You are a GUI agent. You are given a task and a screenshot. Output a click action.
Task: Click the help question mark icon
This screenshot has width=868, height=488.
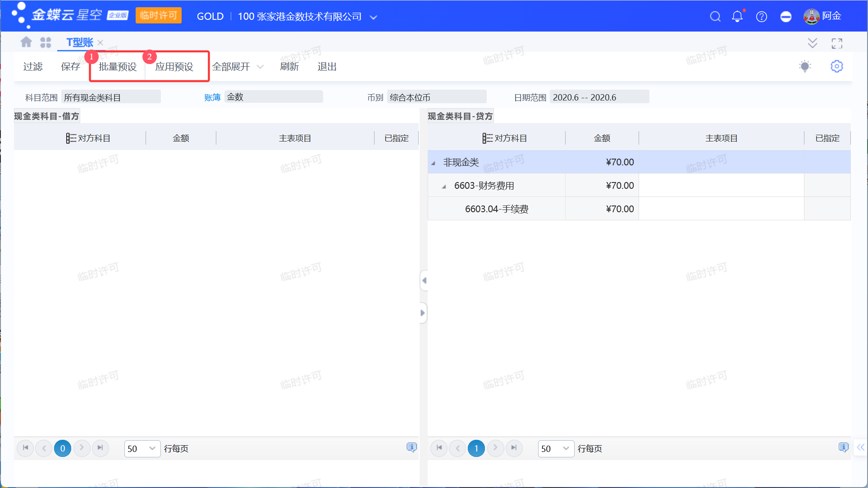[762, 17]
